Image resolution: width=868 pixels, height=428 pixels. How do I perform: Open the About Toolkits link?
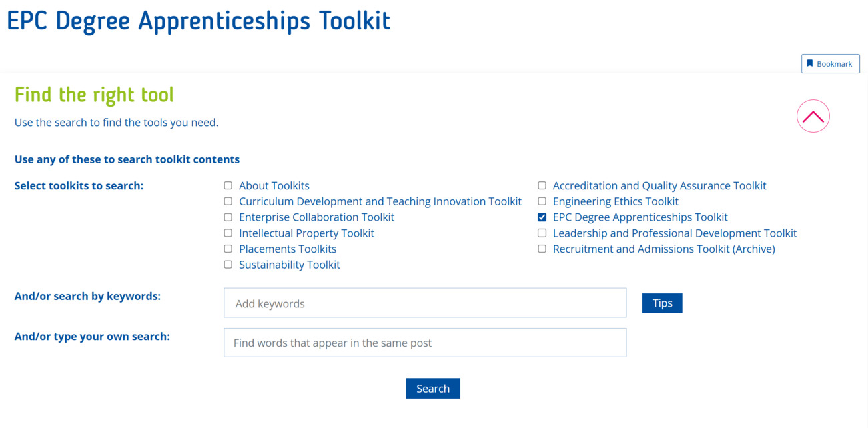pos(274,185)
